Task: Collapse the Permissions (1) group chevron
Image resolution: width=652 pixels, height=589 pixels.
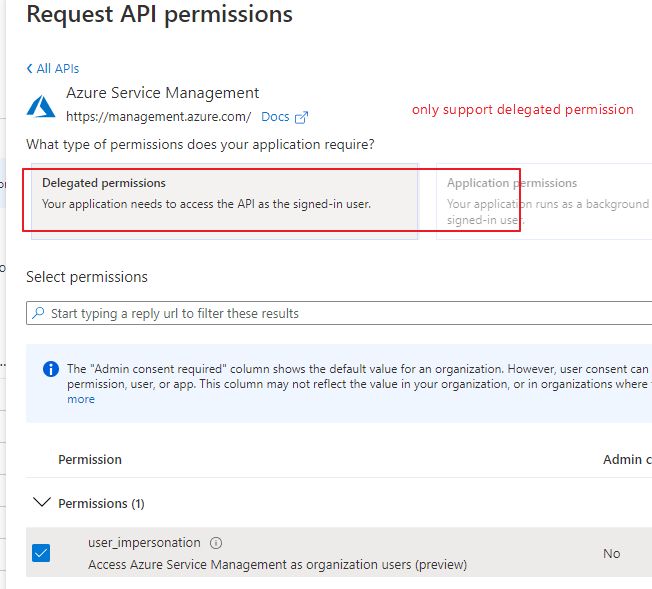Action: tap(42, 502)
